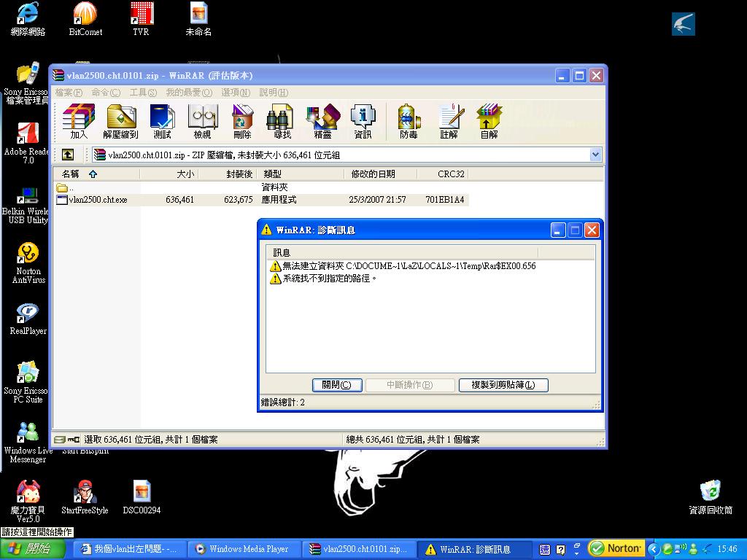Sort by the 名稱 column header
The height and width of the screenshot is (560, 747).
point(96,174)
